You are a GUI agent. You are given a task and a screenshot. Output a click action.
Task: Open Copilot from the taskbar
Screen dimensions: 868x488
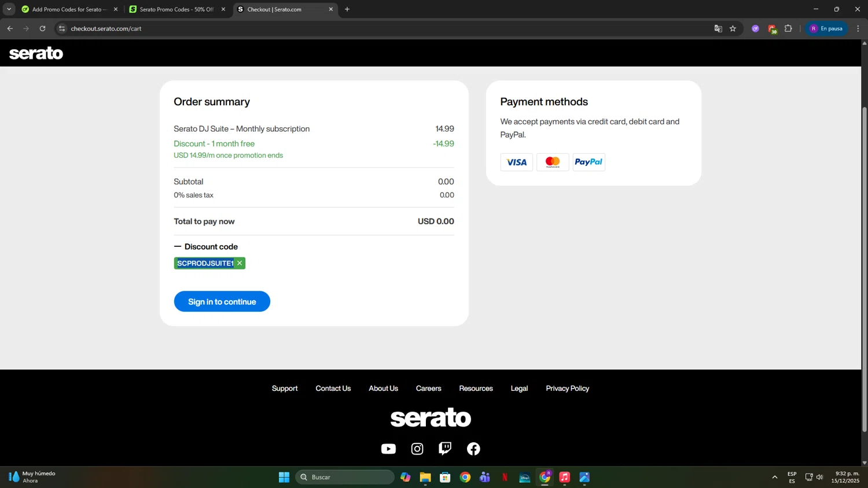pos(406,477)
